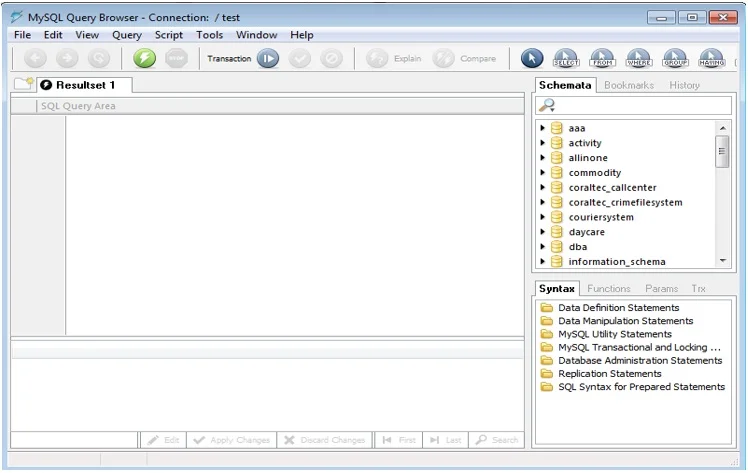Select 'MySQL Utility Statements' in syntax list
The height and width of the screenshot is (473, 748).
click(x=615, y=334)
